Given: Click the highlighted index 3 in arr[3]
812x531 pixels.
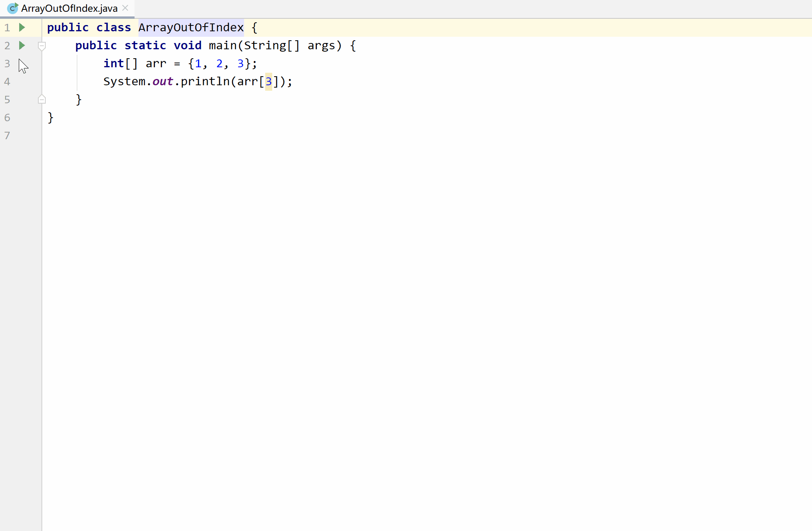Looking at the screenshot, I should click(x=268, y=81).
